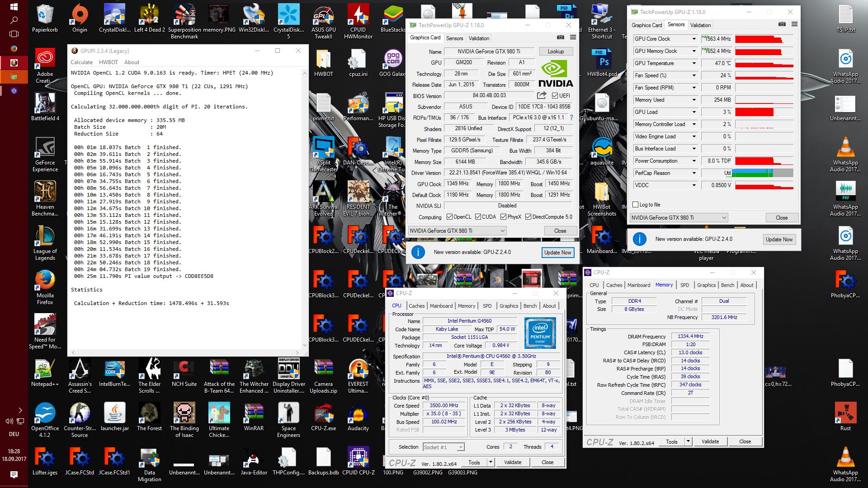Switch to Sensors tab in left GPU-Z window

(454, 38)
